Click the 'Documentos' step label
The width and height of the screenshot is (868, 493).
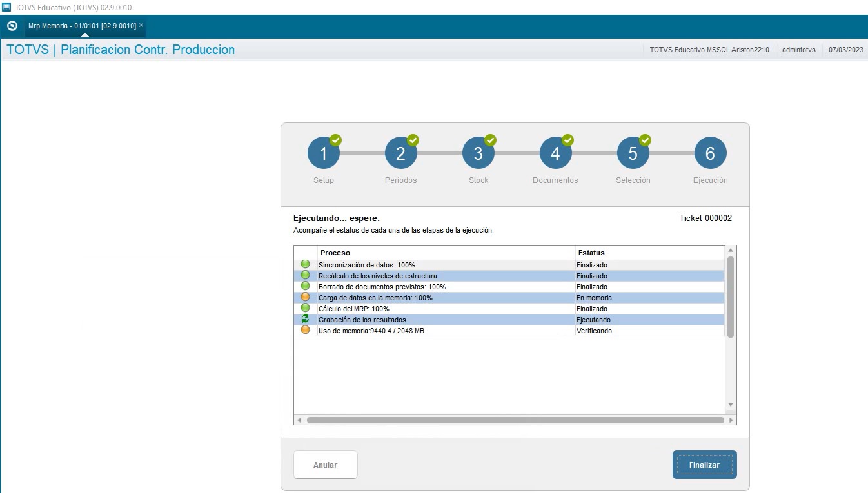click(555, 180)
